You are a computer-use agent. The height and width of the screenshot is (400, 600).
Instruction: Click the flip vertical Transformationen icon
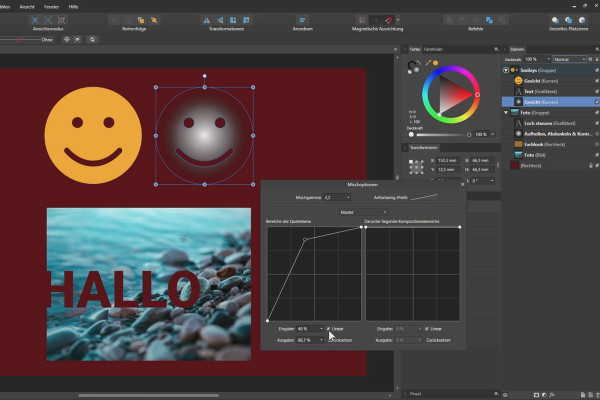[x=220, y=20]
